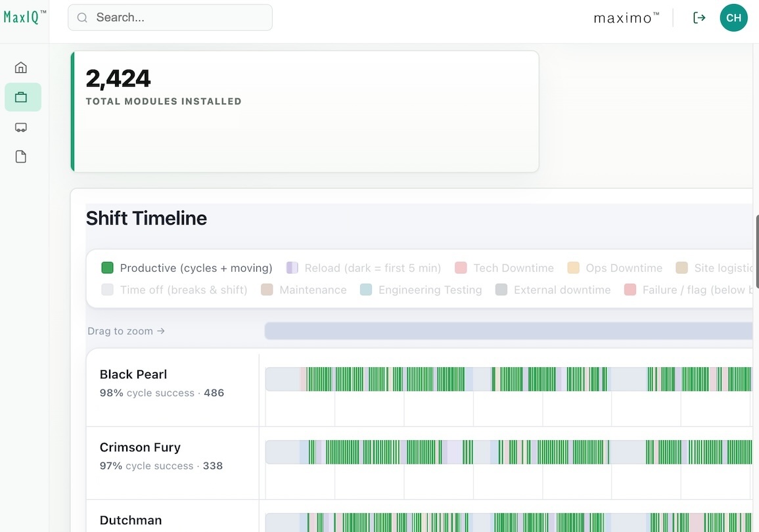Click the MaxIQ logo
This screenshot has height=532, width=759.
[x=25, y=17]
